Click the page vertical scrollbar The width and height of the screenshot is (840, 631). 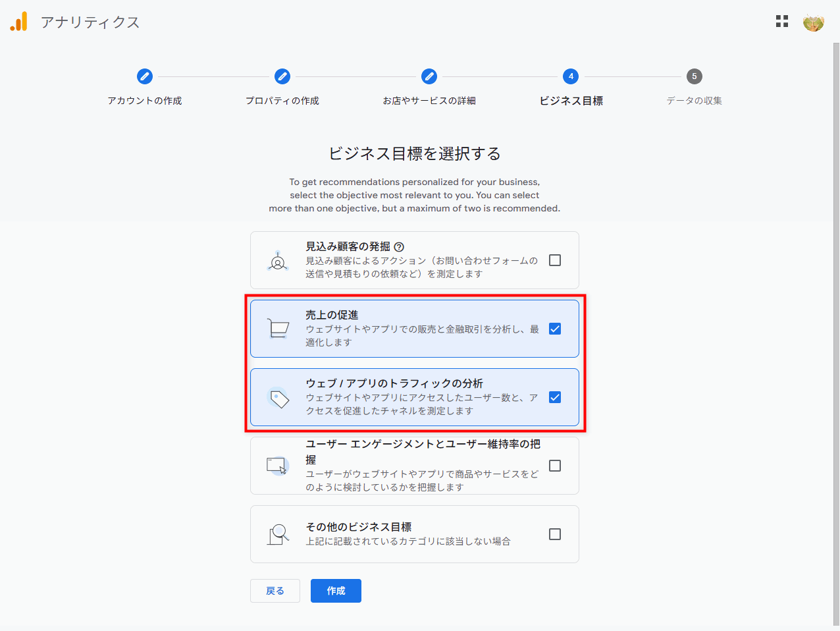click(x=836, y=334)
